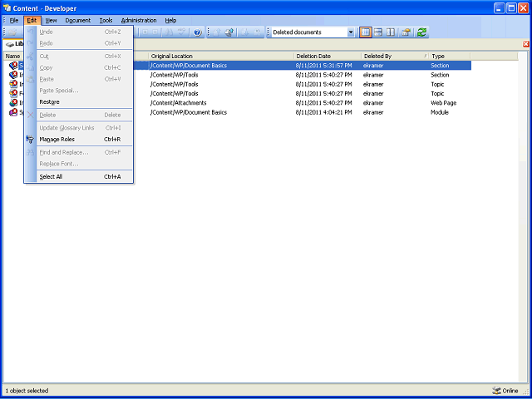This screenshot has width=532, height=399.
Task: Click the scissors icon beside Cut
Action: click(x=30, y=57)
